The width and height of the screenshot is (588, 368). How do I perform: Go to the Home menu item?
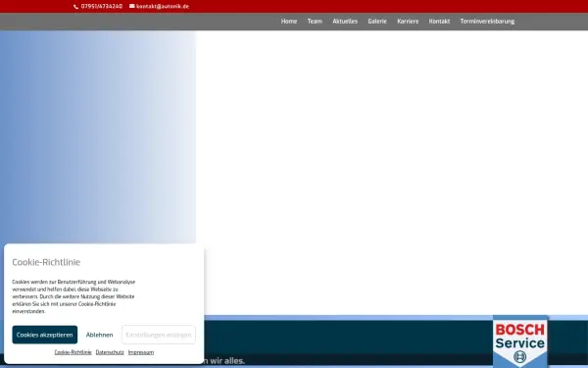tap(289, 22)
